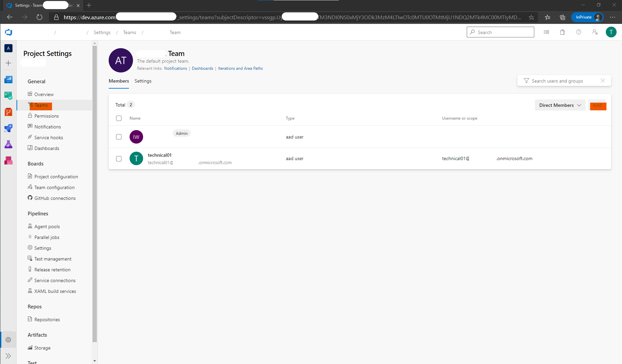Click the AT team avatar

point(121,60)
